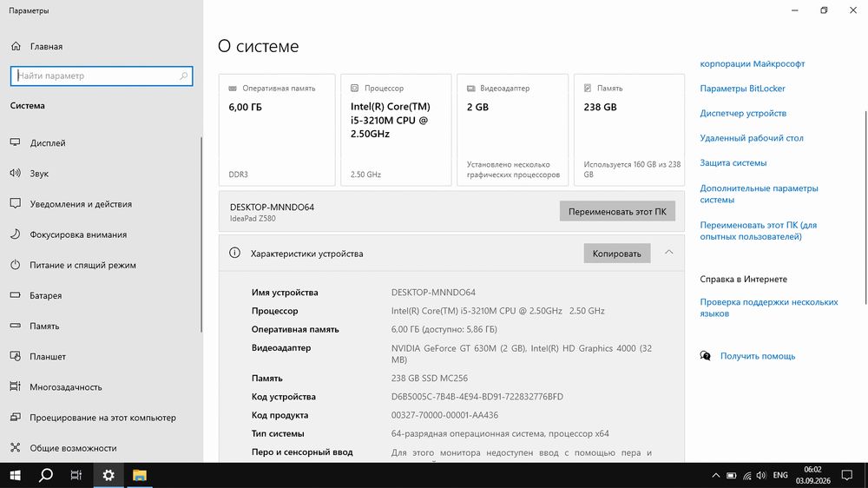Click the корпорации Майкрософт link
868x488 pixels.
click(x=752, y=63)
